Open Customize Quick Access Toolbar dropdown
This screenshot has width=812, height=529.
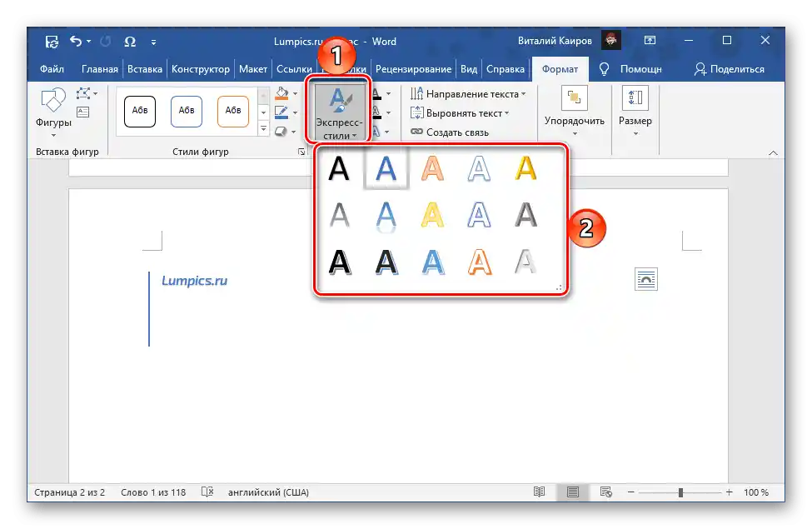pyautogui.click(x=154, y=42)
